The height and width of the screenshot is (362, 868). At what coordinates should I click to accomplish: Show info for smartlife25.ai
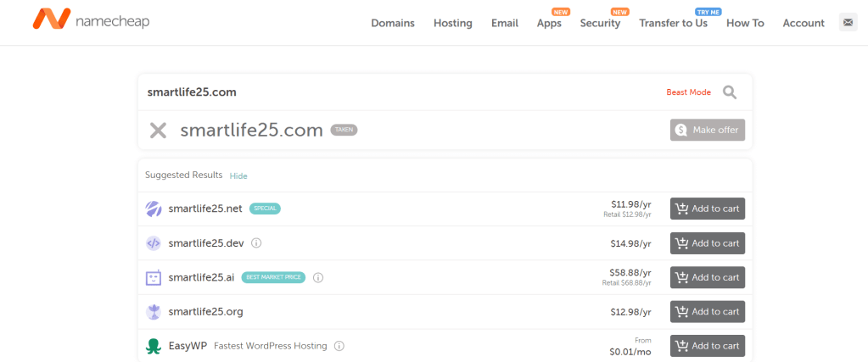[x=317, y=277]
